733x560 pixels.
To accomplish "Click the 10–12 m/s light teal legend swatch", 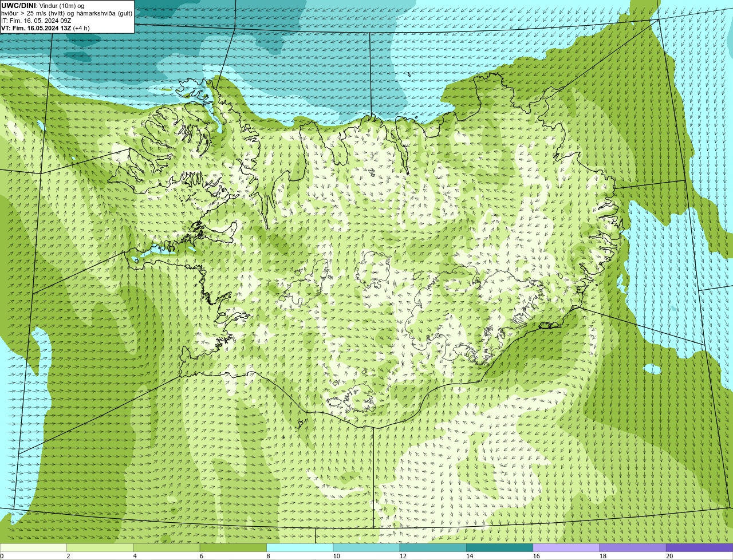I will coord(366,548).
